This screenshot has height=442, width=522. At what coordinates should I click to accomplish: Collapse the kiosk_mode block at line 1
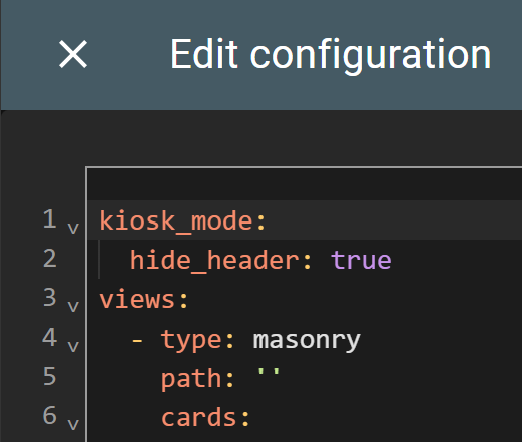pos(73,229)
